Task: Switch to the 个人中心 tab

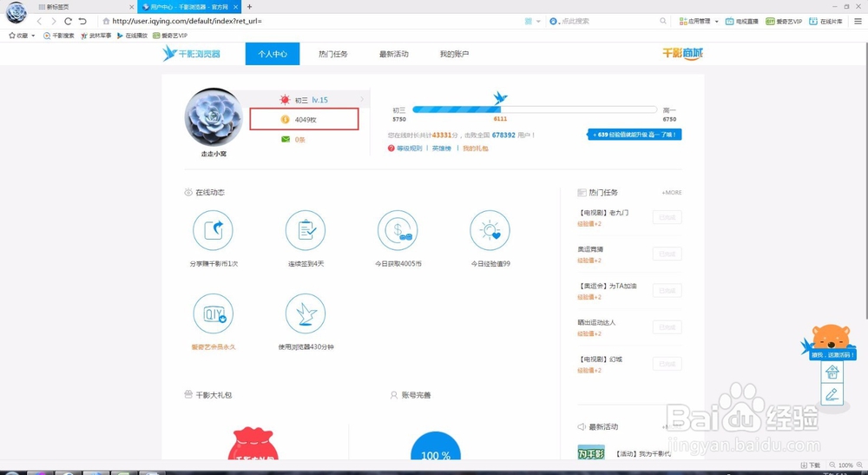Action: (x=273, y=54)
